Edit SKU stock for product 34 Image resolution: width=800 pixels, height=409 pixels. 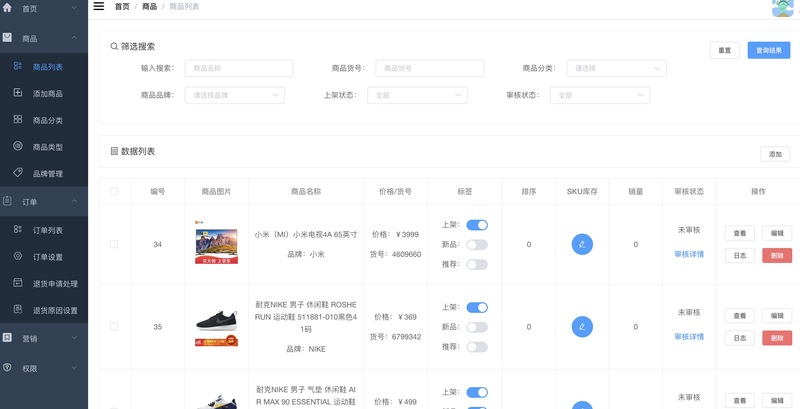[x=582, y=244]
